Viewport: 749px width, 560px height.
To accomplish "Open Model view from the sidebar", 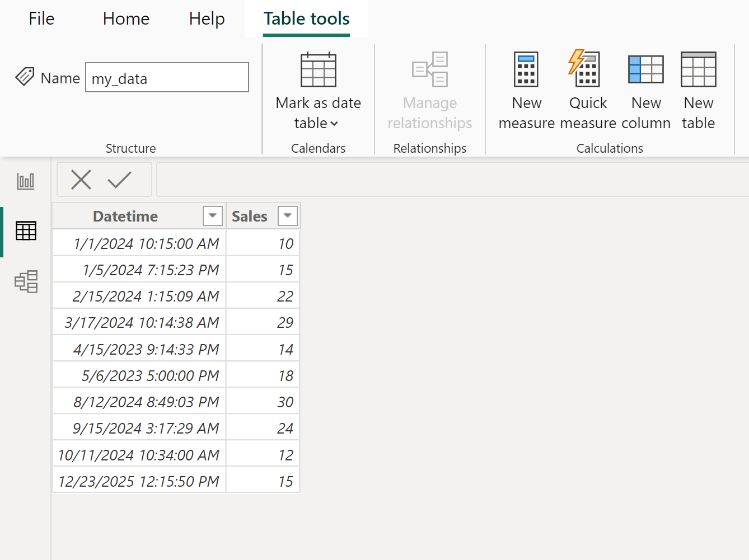I will pos(26,283).
